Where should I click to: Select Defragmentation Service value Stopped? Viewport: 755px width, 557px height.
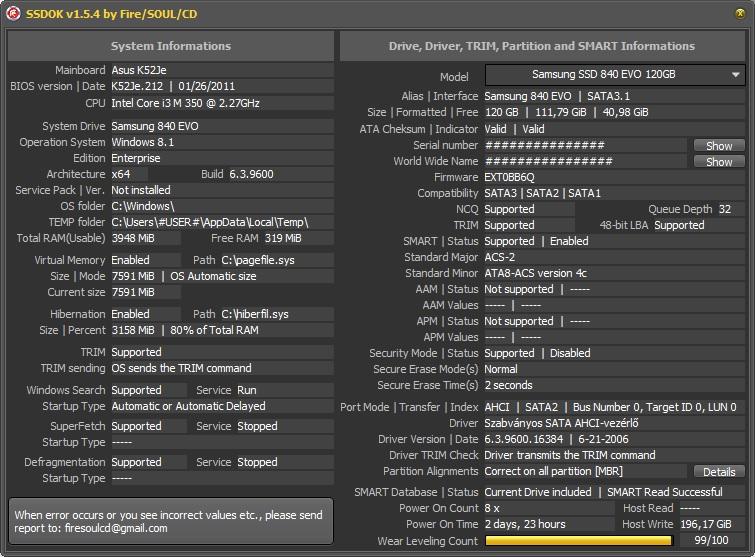click(x=257, y=462)
